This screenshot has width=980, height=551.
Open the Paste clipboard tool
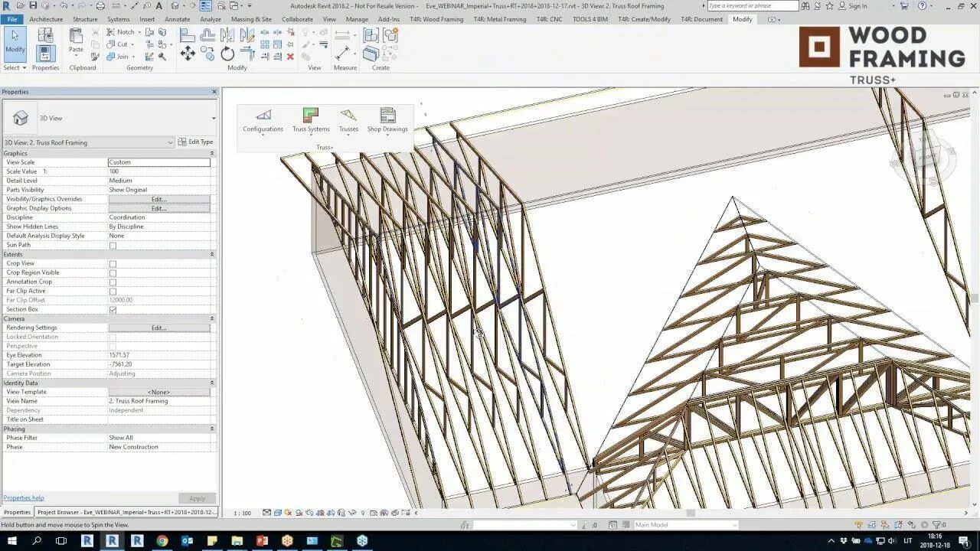[x=76, y=41]
